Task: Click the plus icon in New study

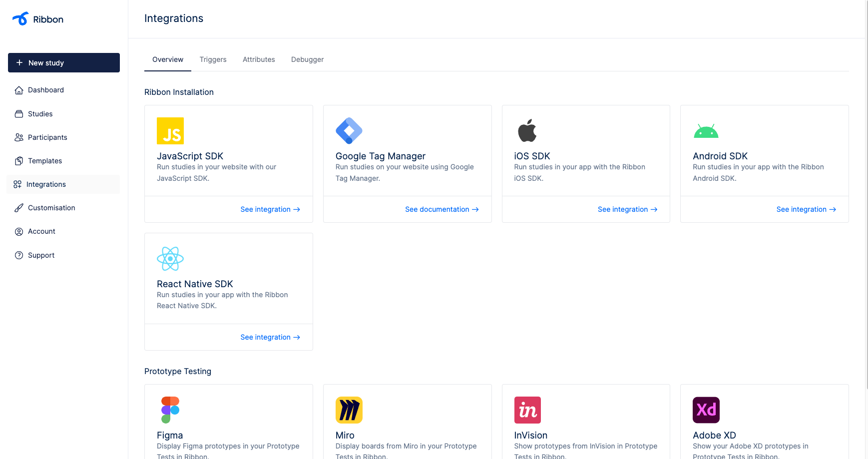Action: tap(19, 62)
